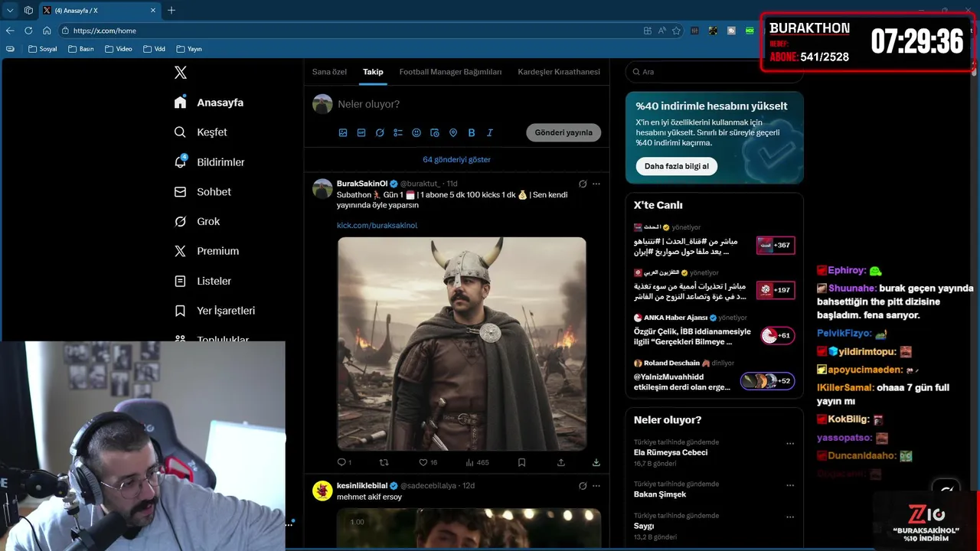Open kesinliklebilal profile name

tap(362, 486)
